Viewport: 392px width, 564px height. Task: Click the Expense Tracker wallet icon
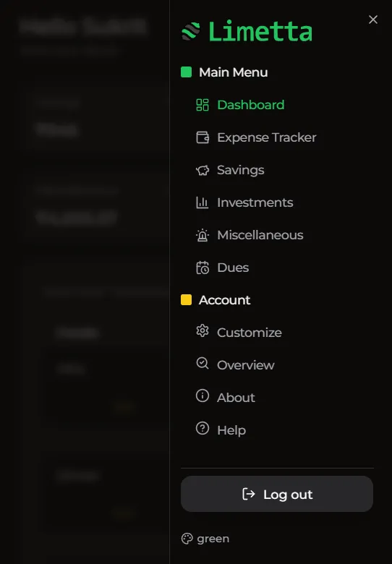(203, 137)
